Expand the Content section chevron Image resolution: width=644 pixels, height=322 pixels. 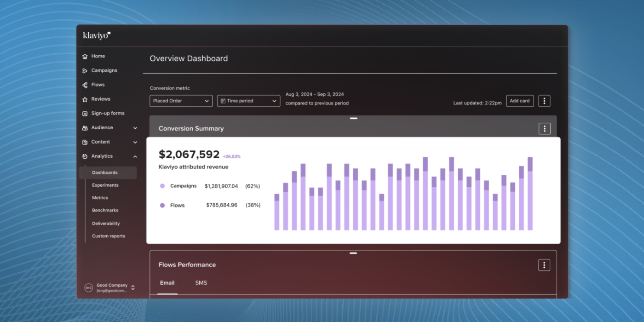[135, 142]
